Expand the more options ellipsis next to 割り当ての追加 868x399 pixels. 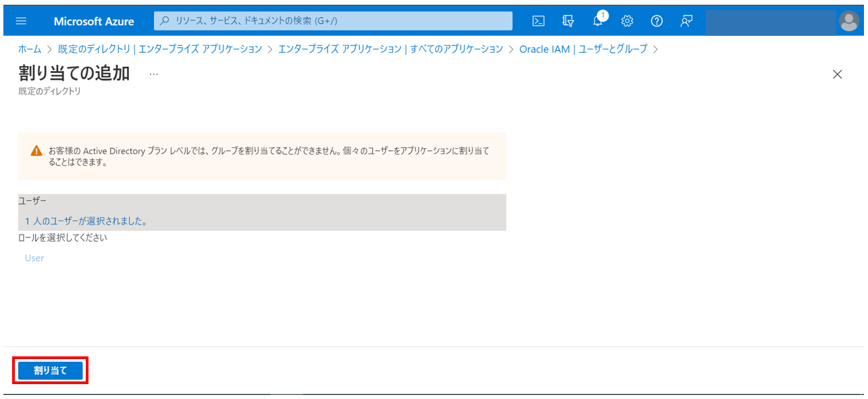153,74
